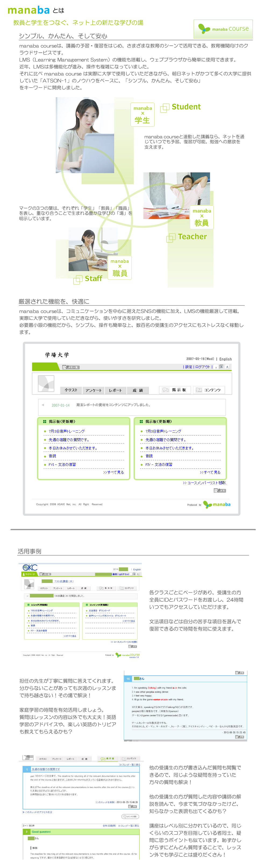Click the メモ icon below 2013-06-28 timestamp

click(240, 737)
